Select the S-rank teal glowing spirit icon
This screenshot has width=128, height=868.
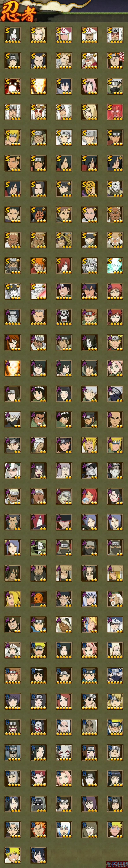(x=115, y=265)
